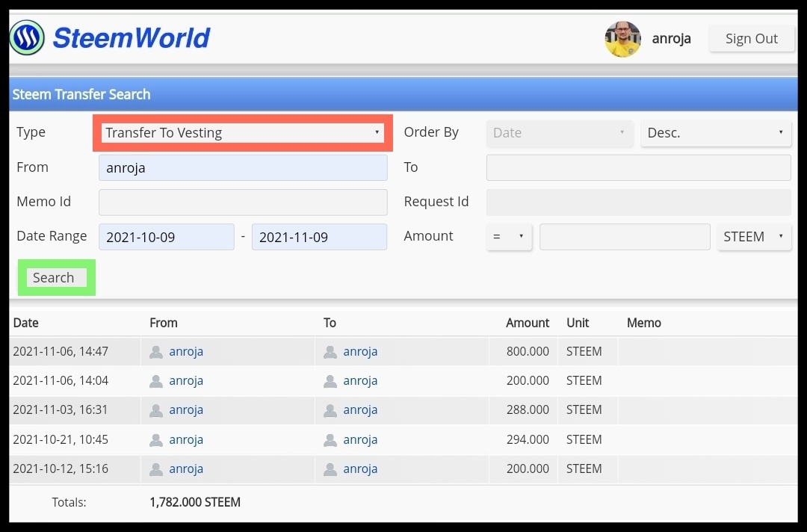Click amount cell 800.000

point(528,351)
